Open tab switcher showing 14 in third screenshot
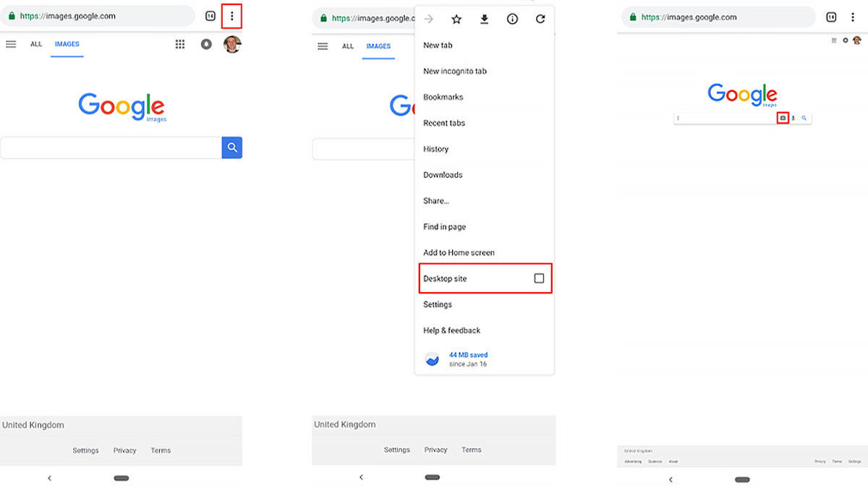 tap(832, 17)
